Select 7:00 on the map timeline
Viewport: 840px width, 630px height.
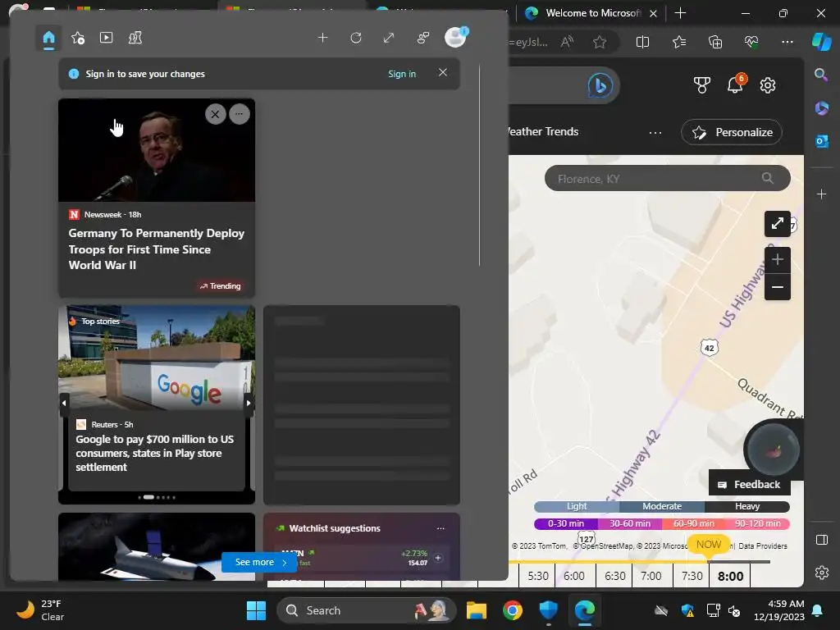[x=651, y=576]
